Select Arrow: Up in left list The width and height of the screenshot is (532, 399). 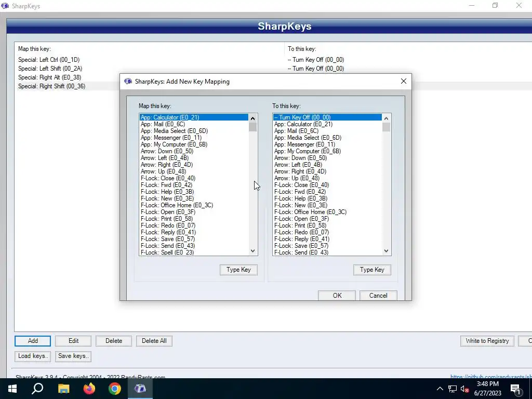(x=194, y=171)
